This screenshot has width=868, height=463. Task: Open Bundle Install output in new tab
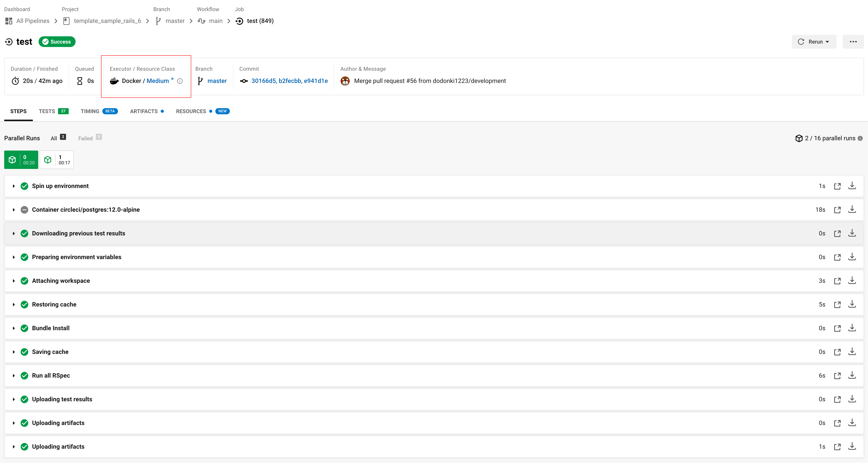coord(837,328)
